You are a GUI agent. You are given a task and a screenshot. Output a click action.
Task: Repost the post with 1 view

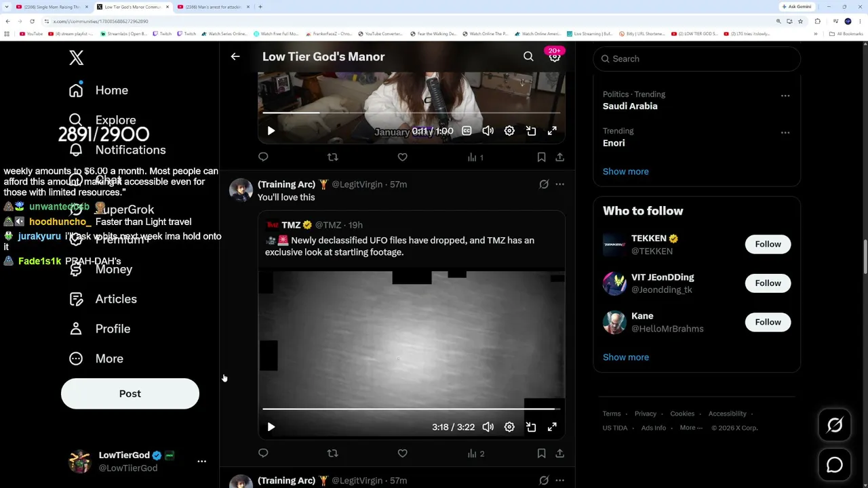(x=332, y=157)
